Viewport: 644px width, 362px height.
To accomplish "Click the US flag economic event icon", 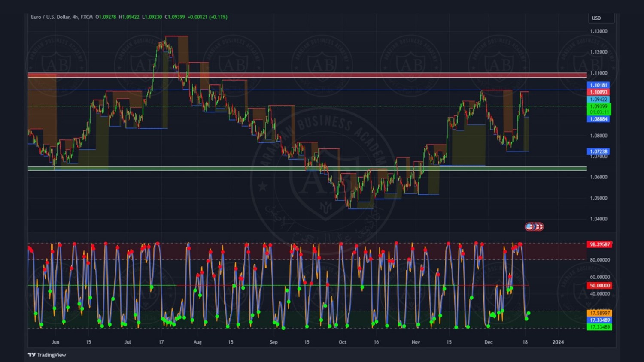I will (529, 226).
